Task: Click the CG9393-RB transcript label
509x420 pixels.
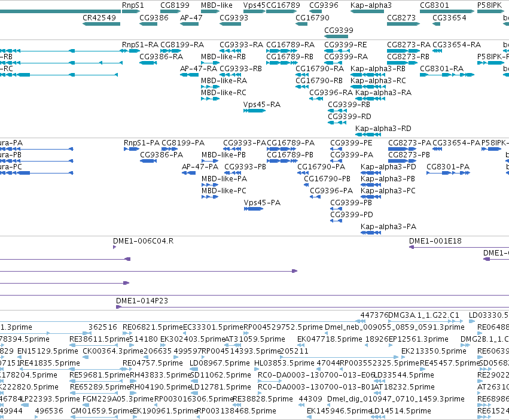Action: tap(240, 69)
